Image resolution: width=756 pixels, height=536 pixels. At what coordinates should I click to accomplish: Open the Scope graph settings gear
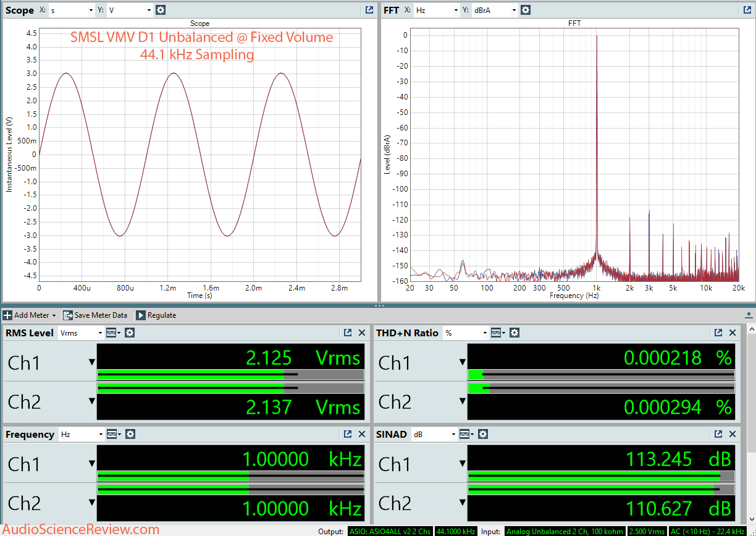click(x=161, y=10)
